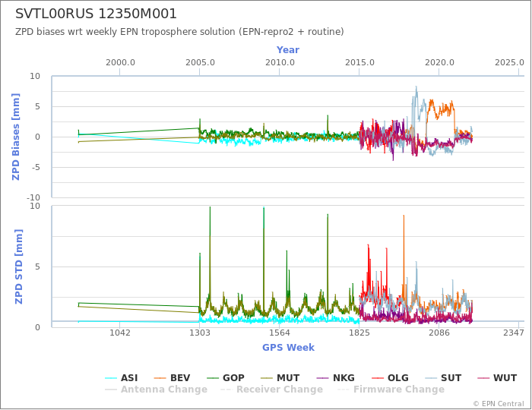Click the orange BEV legend line marker

pos(160,378)
